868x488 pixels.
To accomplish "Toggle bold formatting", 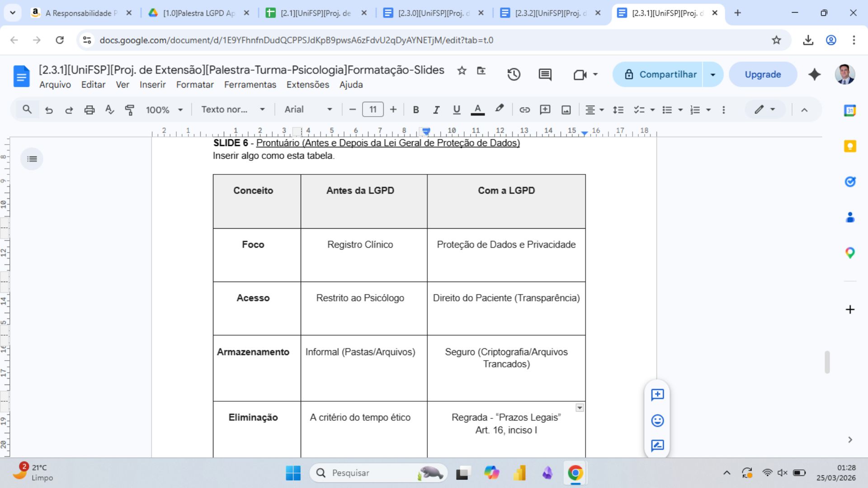I will (416, 110).
